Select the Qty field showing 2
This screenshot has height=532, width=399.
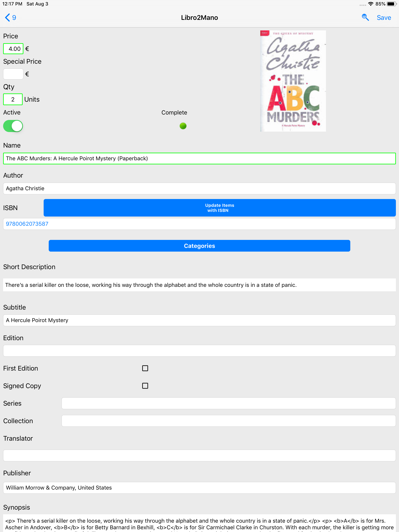[x=13, y=99]
